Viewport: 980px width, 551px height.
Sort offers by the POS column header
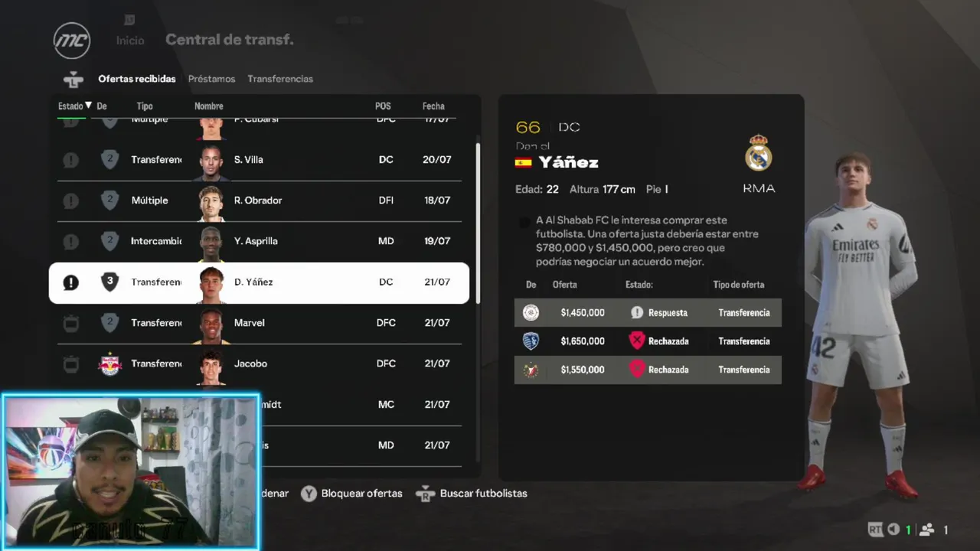coord(383,106)
